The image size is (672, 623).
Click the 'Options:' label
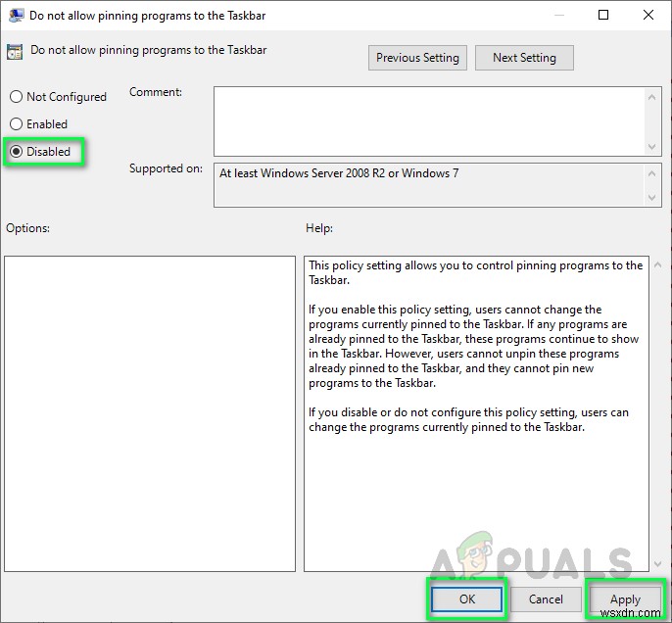[x=27, y=228]
